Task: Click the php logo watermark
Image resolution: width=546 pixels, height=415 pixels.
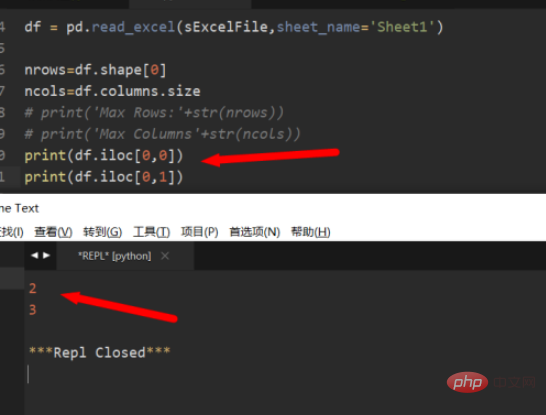Action: pos(467,382)
